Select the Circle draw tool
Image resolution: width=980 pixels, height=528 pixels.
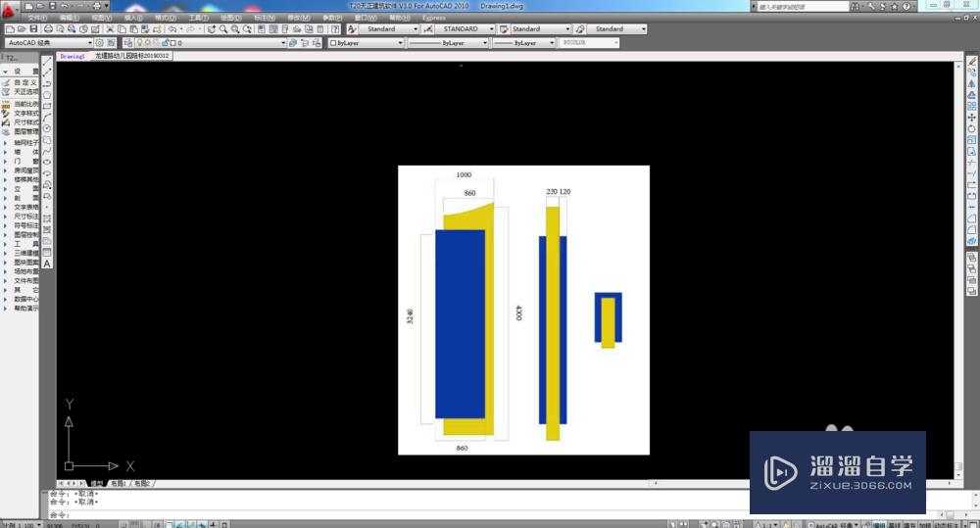click(47, 128)
